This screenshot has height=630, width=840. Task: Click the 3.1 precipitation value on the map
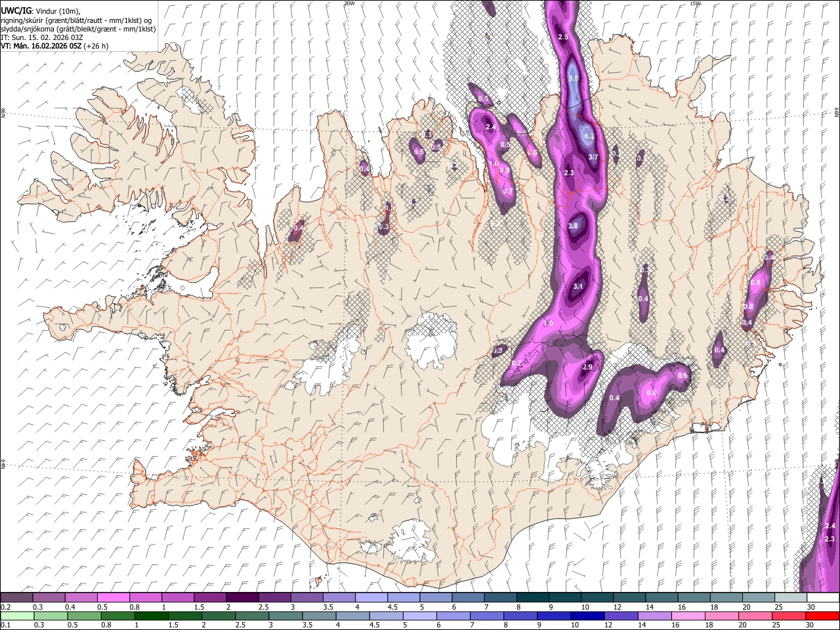pos(578,286)
